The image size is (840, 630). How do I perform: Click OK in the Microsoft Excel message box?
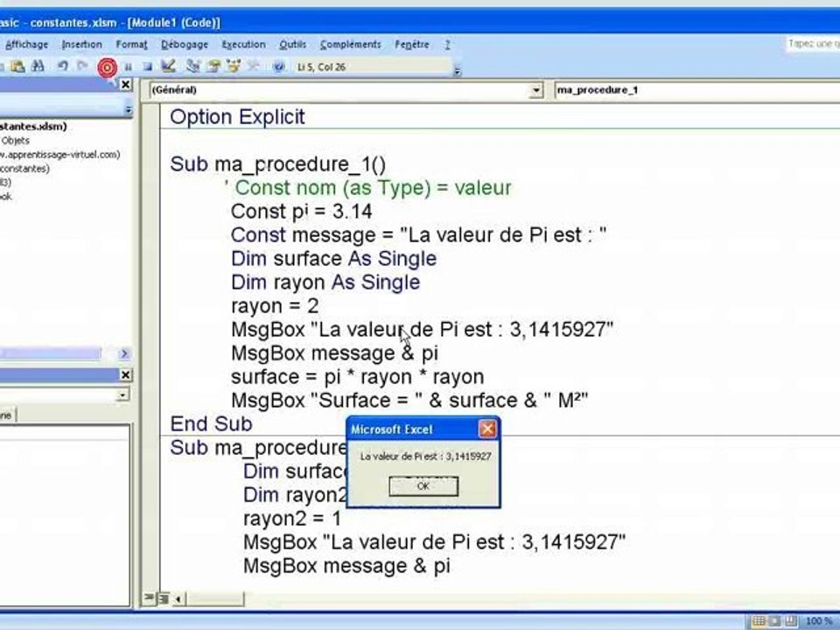423,486
